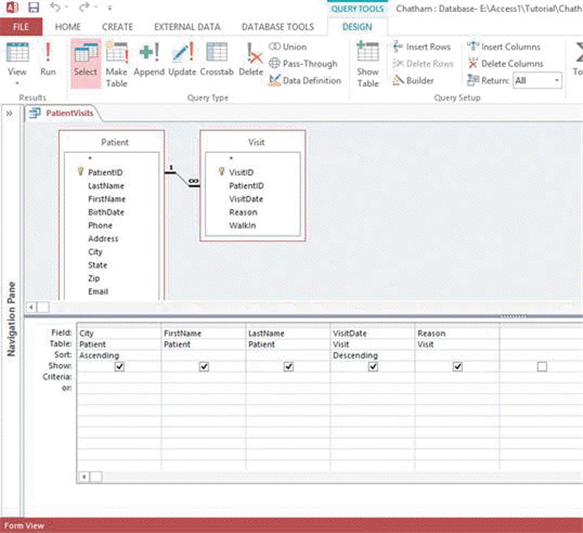Select Email in the Patient field list
Viewport: 583px width, 533px height.
pos(98,291)
